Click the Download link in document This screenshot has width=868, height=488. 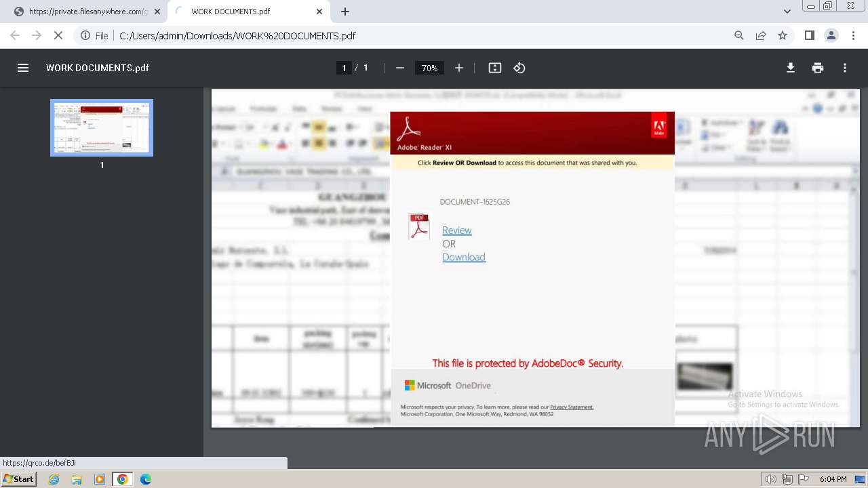tap(464, 257)
